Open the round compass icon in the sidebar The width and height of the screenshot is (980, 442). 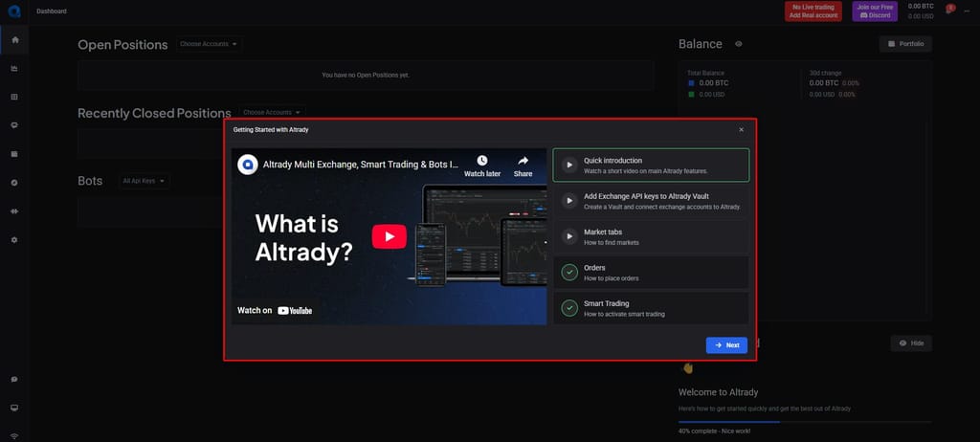click(14, 183)
